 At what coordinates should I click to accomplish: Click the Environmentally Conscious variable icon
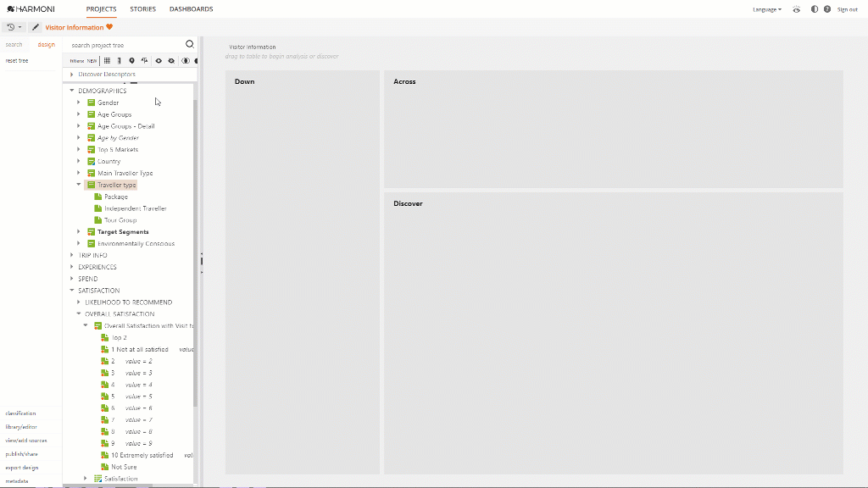tap(92, 243)
